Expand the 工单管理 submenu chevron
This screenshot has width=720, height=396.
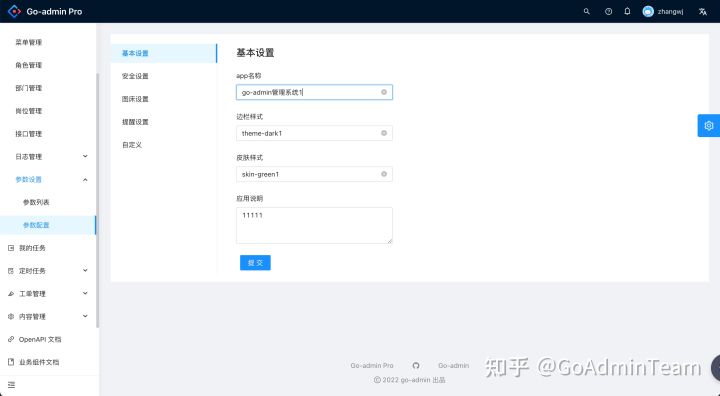coord(85,293)
